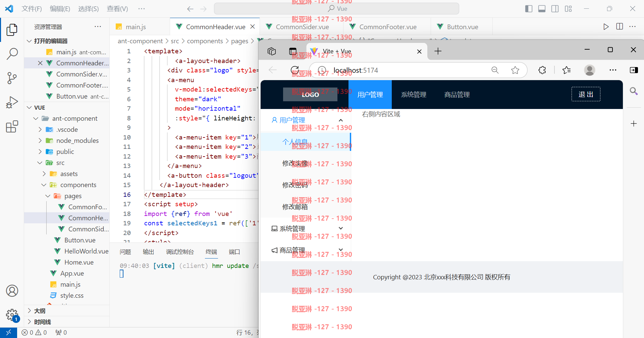The image size is (644, 338).
Task: Toggle the bottom panel layout icon
Action: [x=542, y=9]
